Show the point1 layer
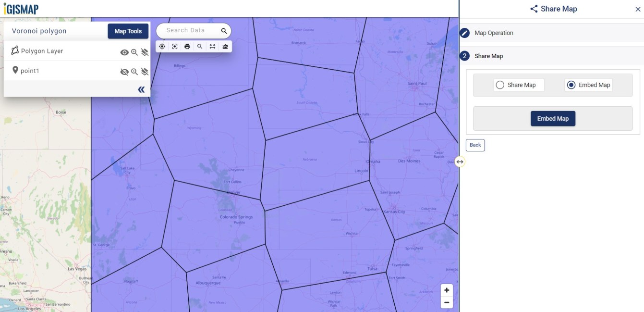The height and width of the screenshot is (312, 644). tap(124, 71)
